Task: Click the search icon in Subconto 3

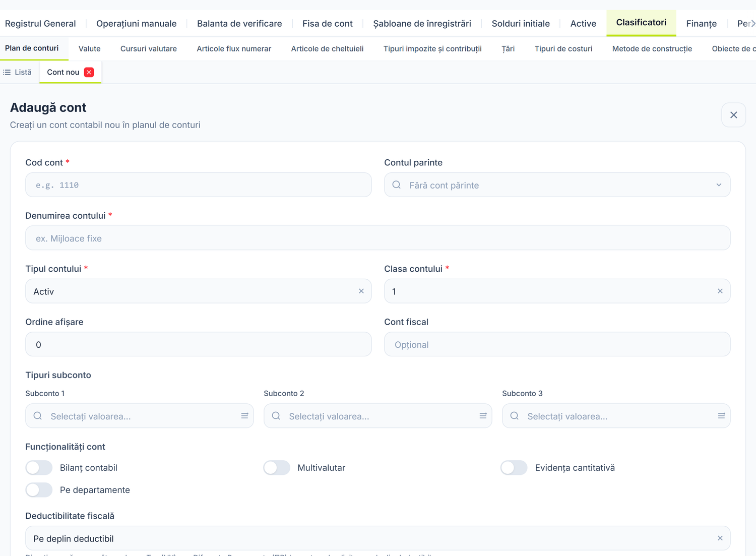Action: [x=515, y=416]
